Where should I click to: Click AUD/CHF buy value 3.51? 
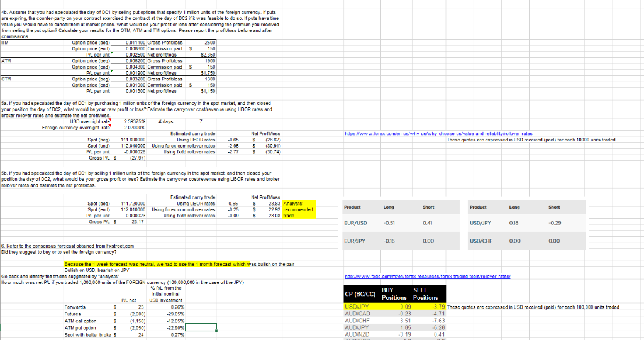pyautogui.click(x=395, y=321)
